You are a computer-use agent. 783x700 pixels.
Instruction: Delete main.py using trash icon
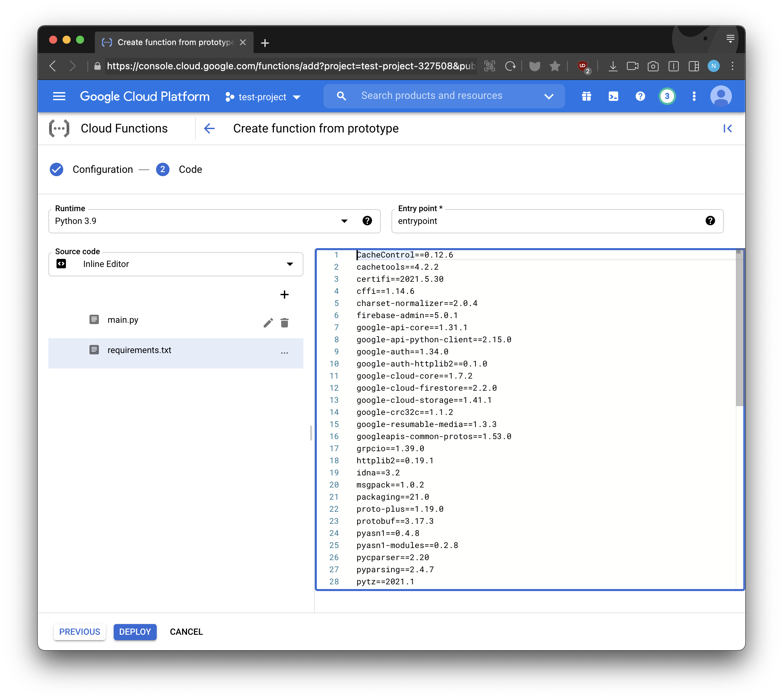click(x=284, y=323)
